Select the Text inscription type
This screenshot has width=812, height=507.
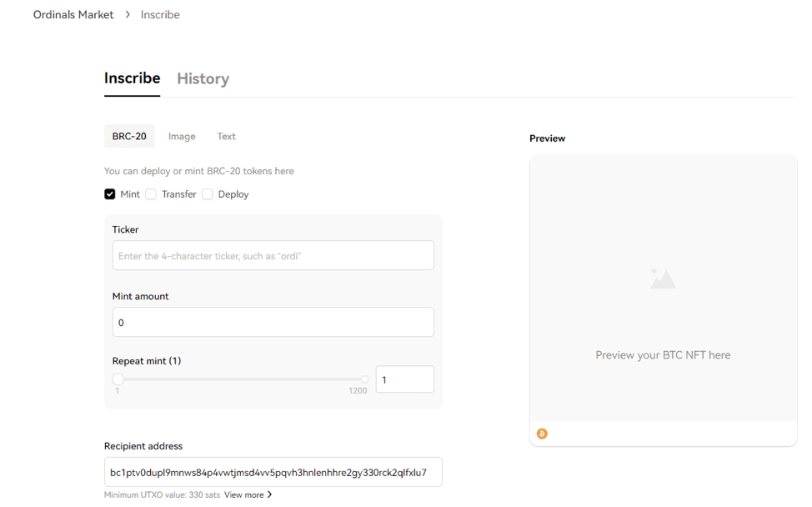click(226, 136)
